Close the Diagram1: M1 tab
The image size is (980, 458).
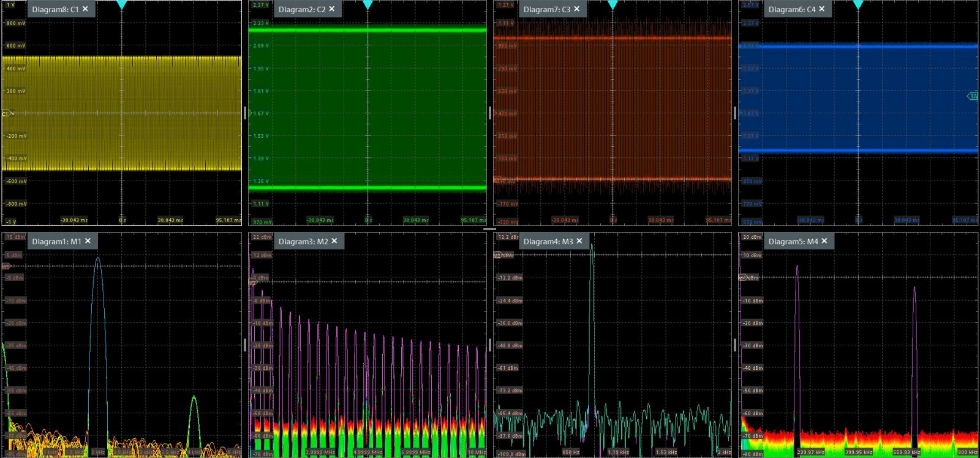[88, 241]
